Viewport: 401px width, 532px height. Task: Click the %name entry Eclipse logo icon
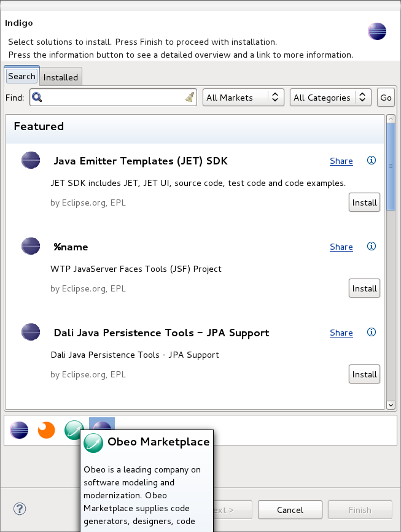pyautogui.click(x=31, y=246)
